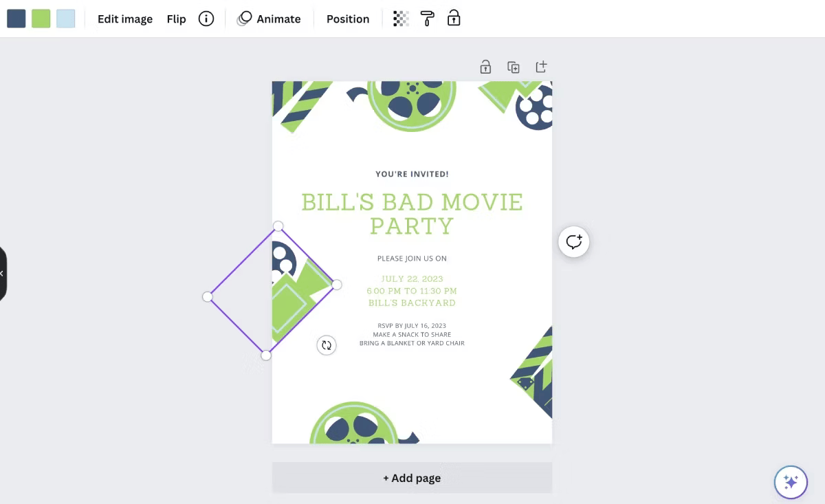Select the Position tab in the toolbar
The height and width of the screenshot is (504, 825).
pos(347,19)
